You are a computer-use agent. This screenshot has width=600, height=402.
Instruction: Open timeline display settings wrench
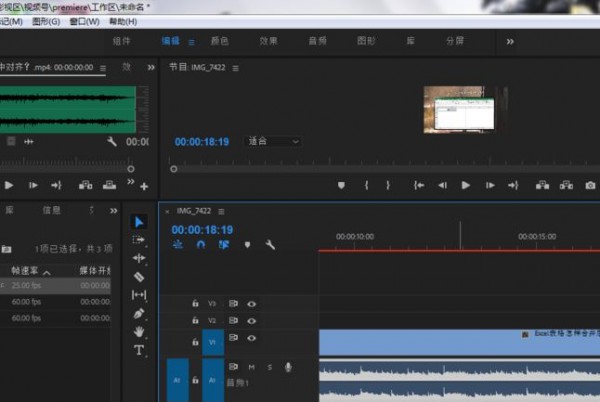pyautogui.click(x=270, y=244)
